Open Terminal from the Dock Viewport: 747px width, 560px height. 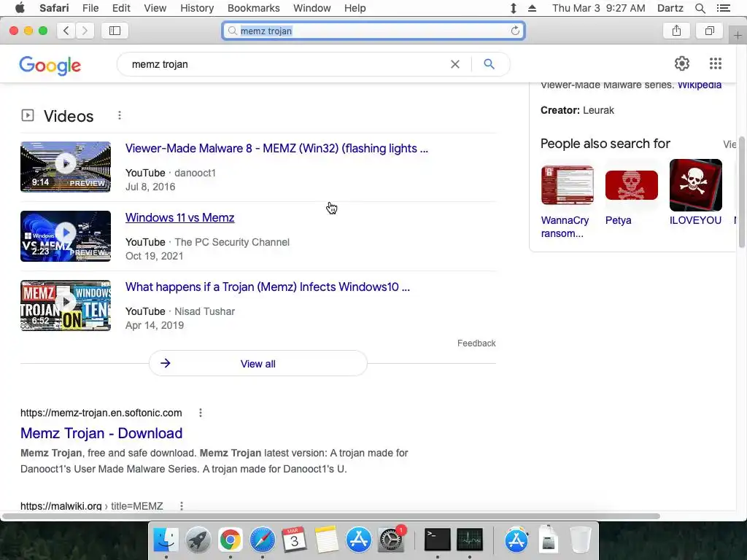(x=438, y=540)
